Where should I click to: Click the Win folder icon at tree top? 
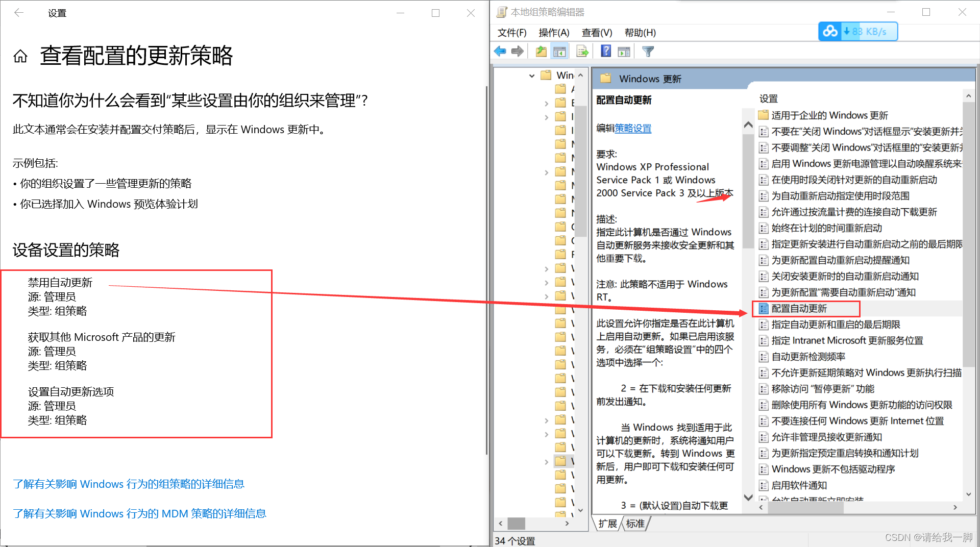pyautogui.click(x=546, y=75)
